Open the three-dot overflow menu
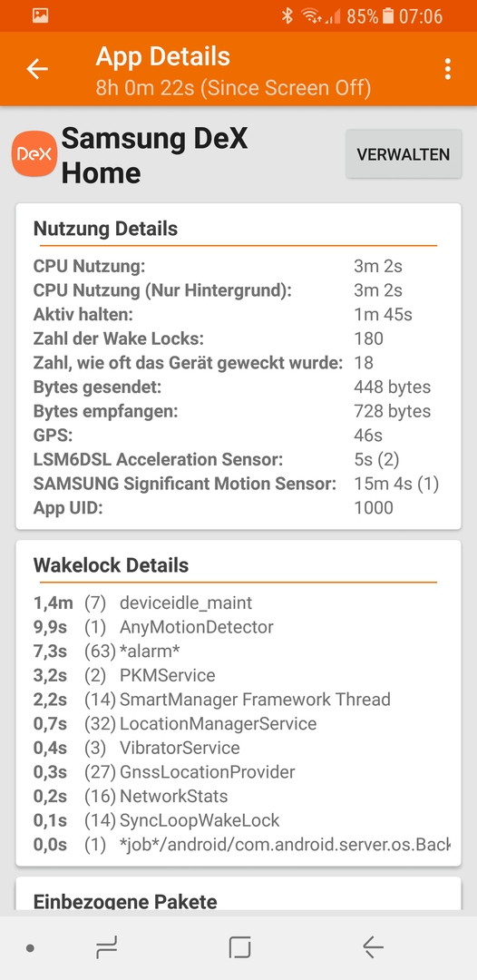477x980 pixels. 447,69
